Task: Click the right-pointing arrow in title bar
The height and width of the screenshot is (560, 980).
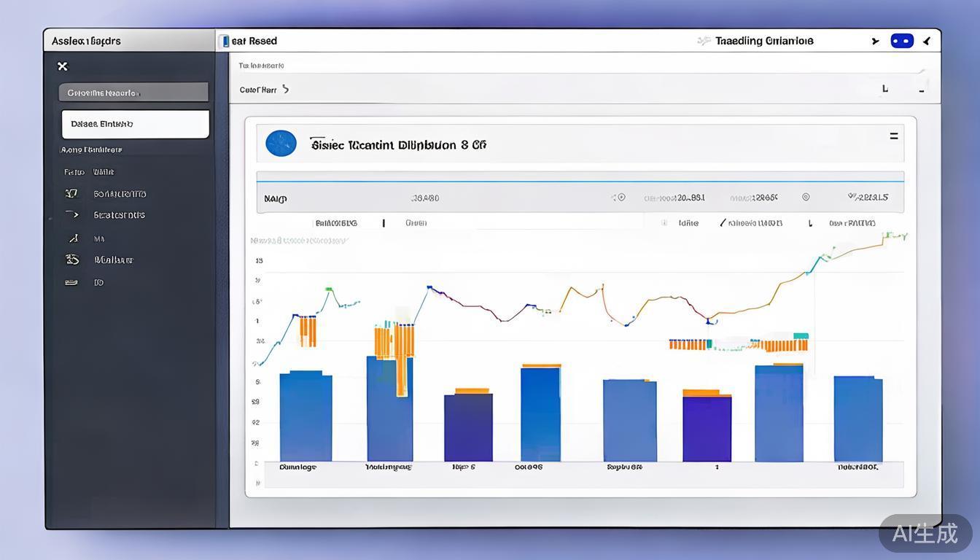Action: pos(875,42)
